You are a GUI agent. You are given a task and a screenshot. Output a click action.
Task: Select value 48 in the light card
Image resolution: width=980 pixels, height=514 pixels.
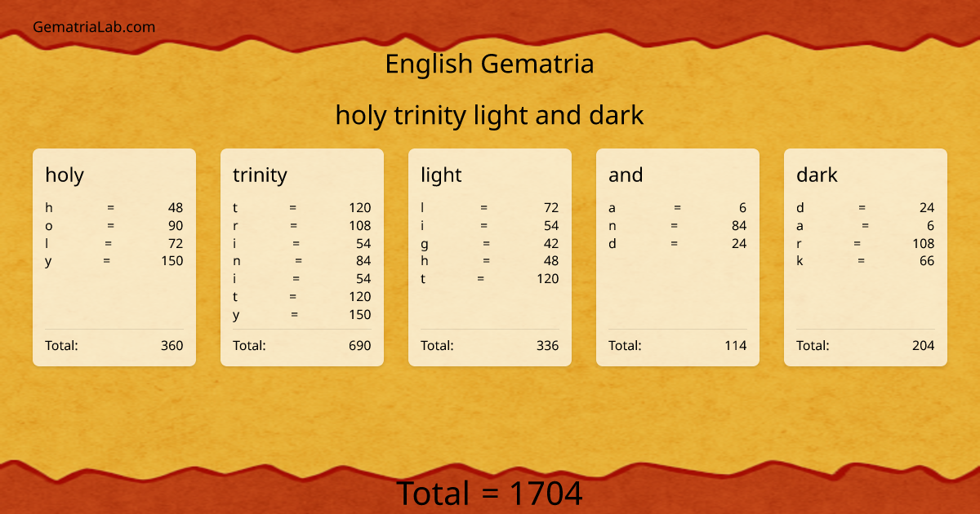coord(551,261)
